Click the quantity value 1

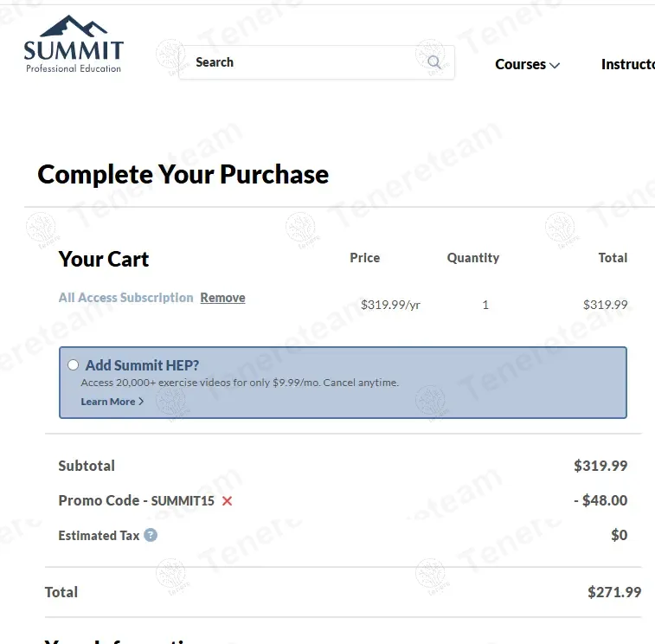click(485, 305)
